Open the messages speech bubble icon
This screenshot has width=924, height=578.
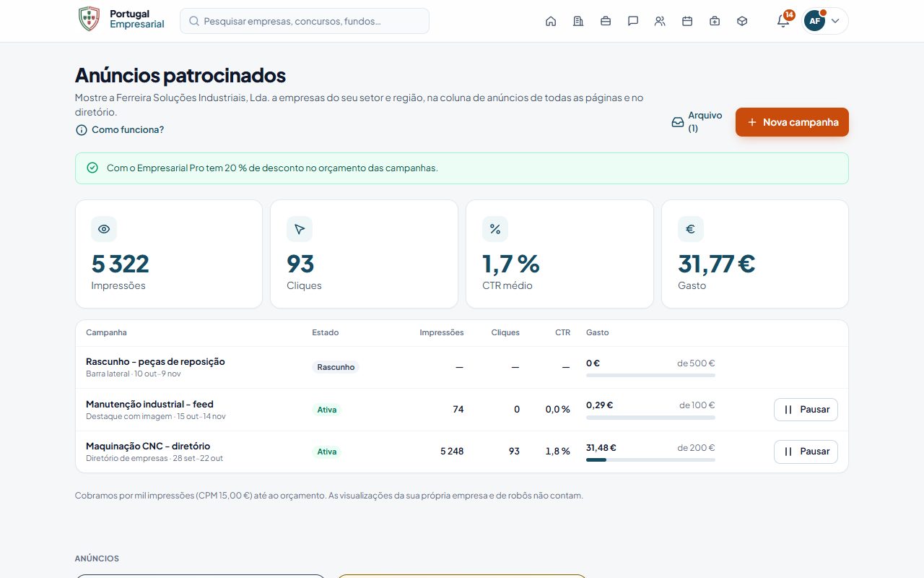point(633,21)
